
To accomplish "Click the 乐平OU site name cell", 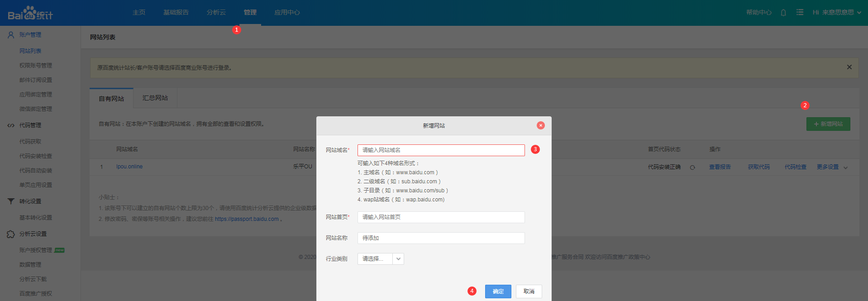I will point(303,167).
